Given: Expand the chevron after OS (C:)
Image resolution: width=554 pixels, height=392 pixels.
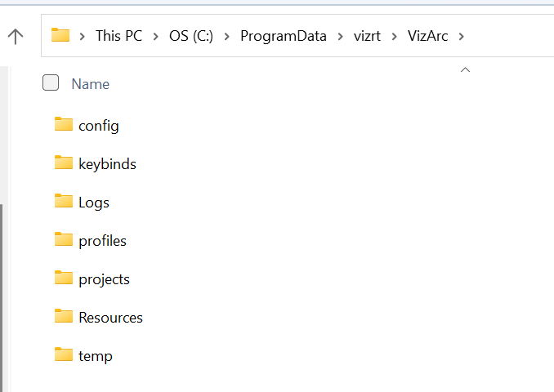Looking at the screenshot, I should point(226,35).
